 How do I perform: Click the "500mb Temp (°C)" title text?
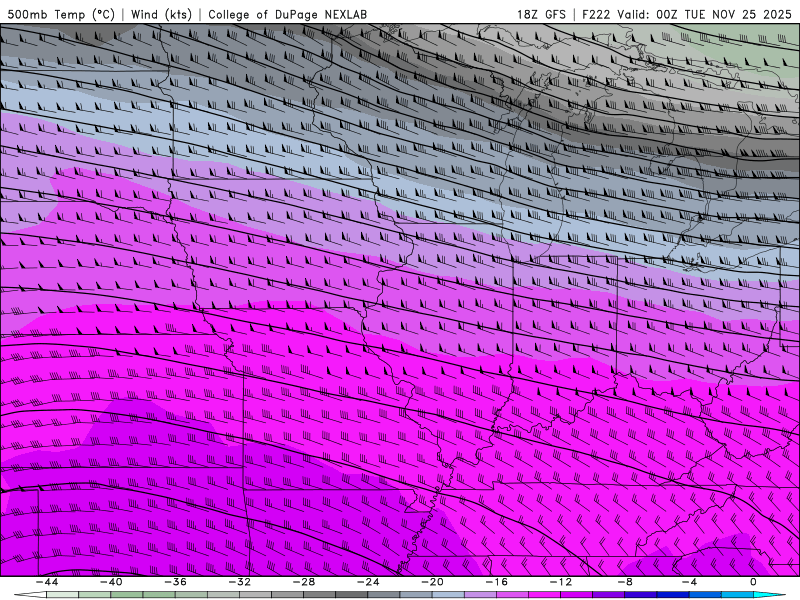pyautogui.click(x=61, y=14)
